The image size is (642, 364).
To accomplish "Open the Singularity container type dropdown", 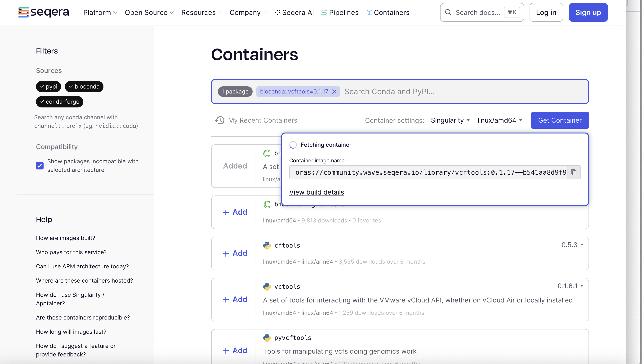I will (450, 120).
